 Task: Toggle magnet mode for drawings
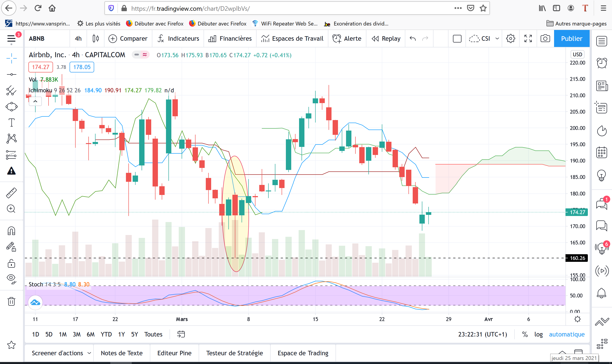pyautogui.click(x=12, y=231)
